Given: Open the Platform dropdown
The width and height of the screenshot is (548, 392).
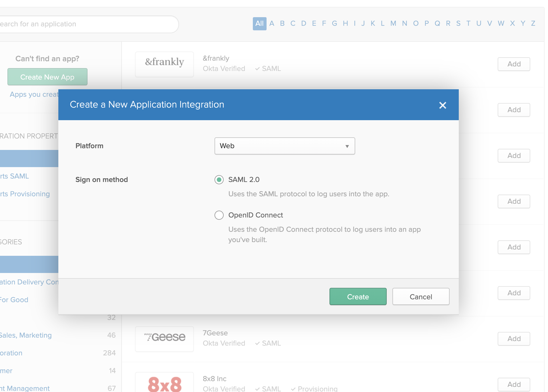Looking at the screenshot, I should point(284,146).
